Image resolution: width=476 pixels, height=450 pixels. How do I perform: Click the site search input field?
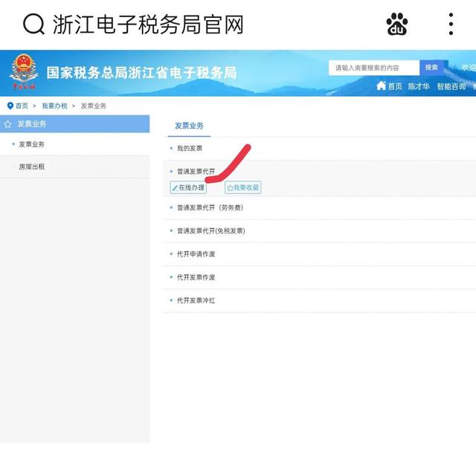(x=374, y=68)
